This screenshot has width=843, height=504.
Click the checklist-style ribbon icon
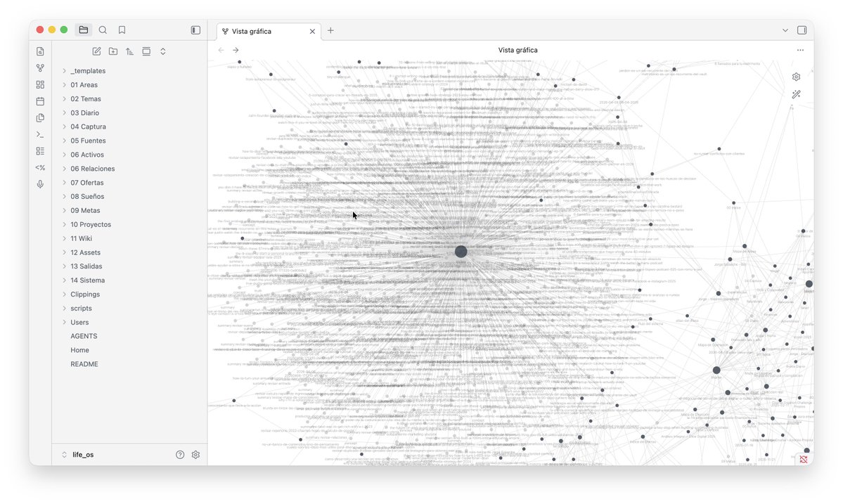(x=40, y=152)
